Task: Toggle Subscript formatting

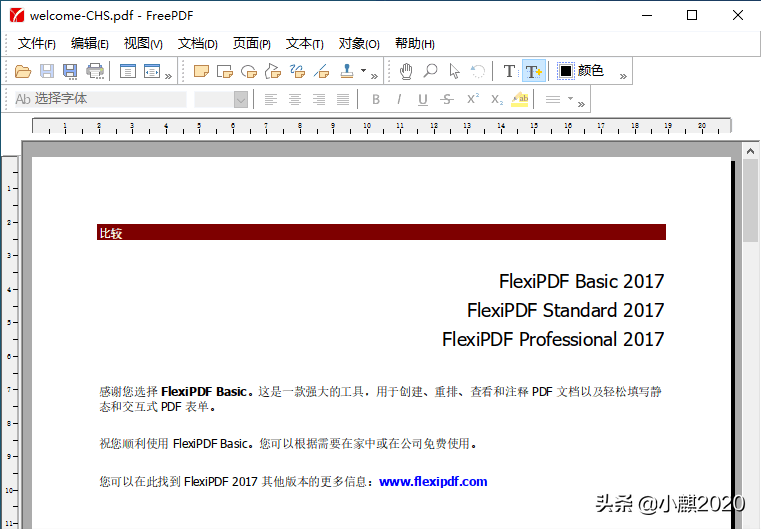Action: pyautogui.click(x=496, y=99)
